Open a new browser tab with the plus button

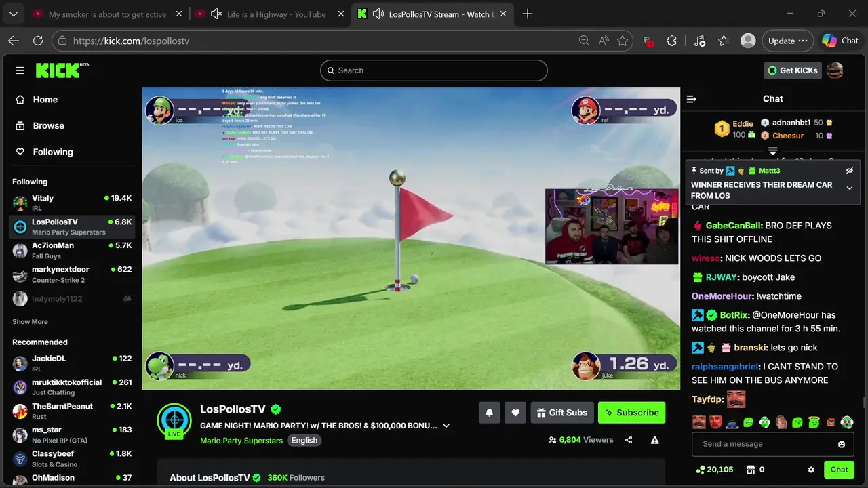[x=528, y=14]
